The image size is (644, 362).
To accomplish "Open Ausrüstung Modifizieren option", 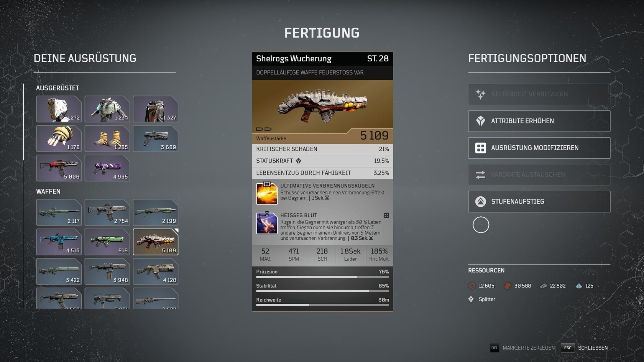I will tap(539, 148).
